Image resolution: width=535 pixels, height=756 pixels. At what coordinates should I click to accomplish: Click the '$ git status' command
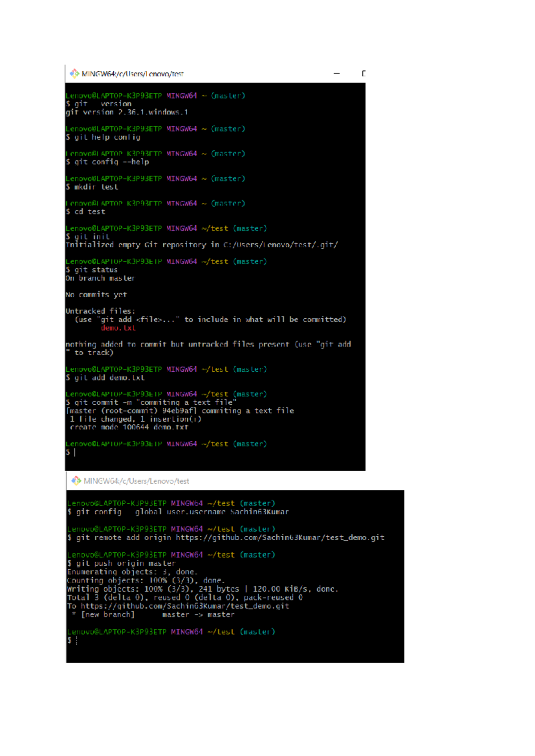[92, 270]
